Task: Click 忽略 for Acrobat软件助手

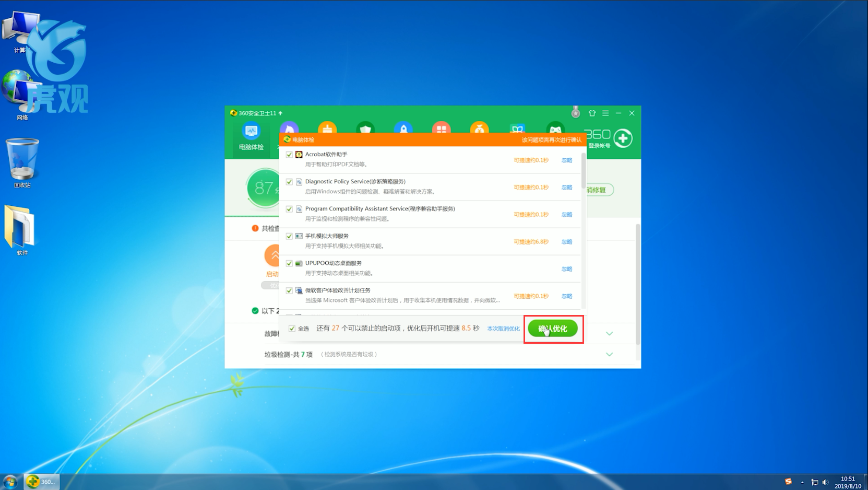Action: [567, 160]
